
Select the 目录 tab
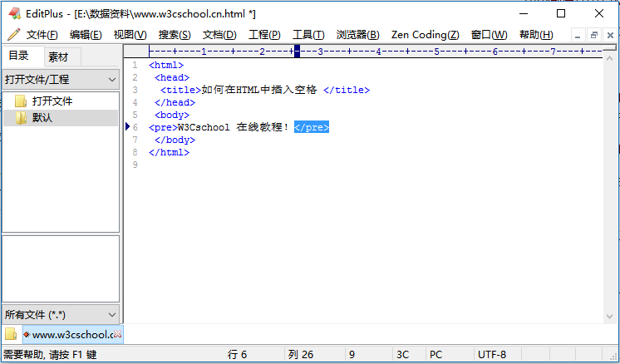coord(19,56)
